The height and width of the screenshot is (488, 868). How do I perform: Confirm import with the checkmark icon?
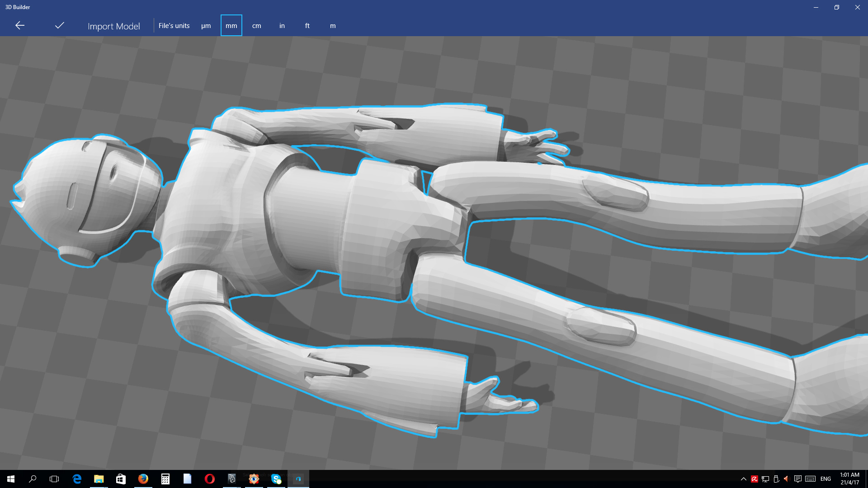click(x=59, y=26)
